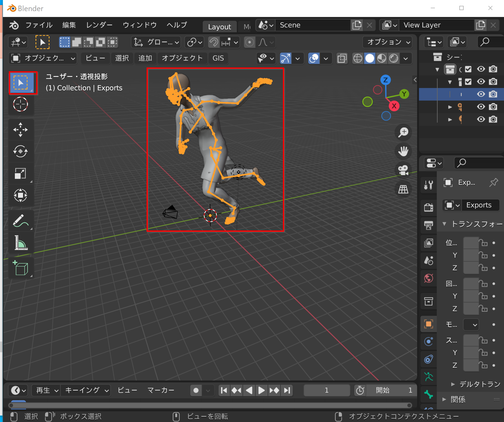The image size is (504, 422).
Task: Uncheck the top collection's checkbox in outliner
Action: [468, 69]
